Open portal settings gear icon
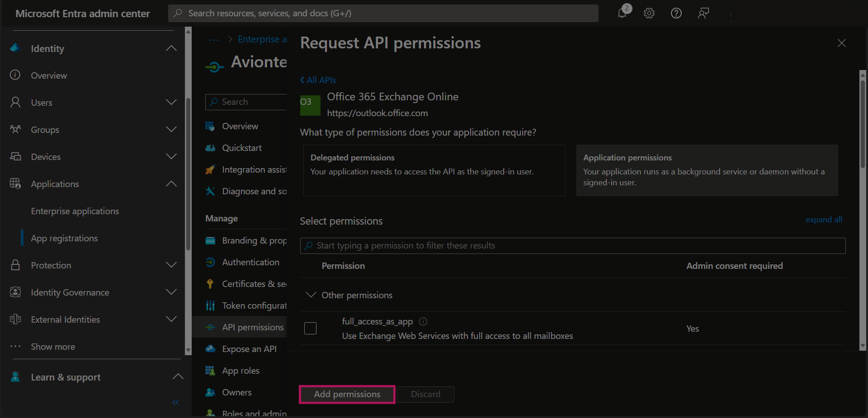868x418 pixels. coord(649,13)
